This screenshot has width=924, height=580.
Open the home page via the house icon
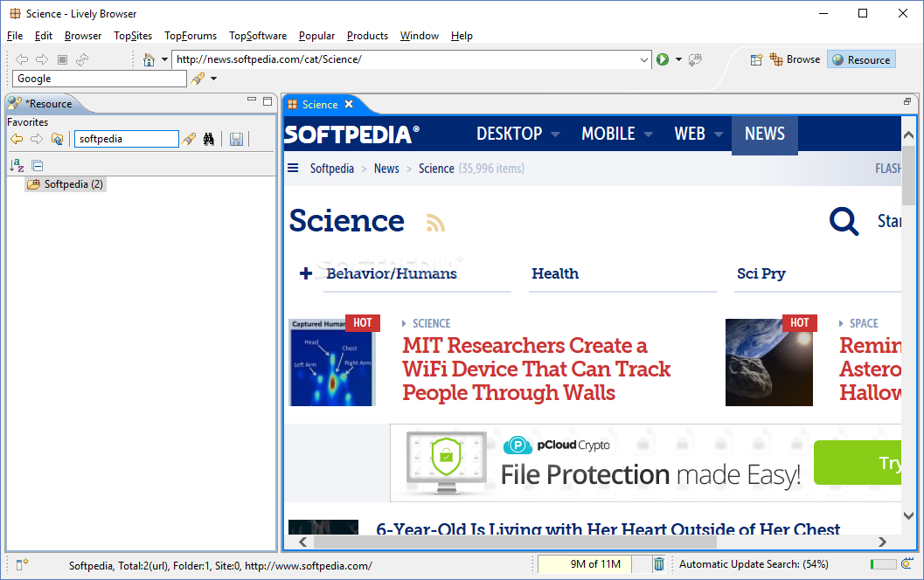149,59
